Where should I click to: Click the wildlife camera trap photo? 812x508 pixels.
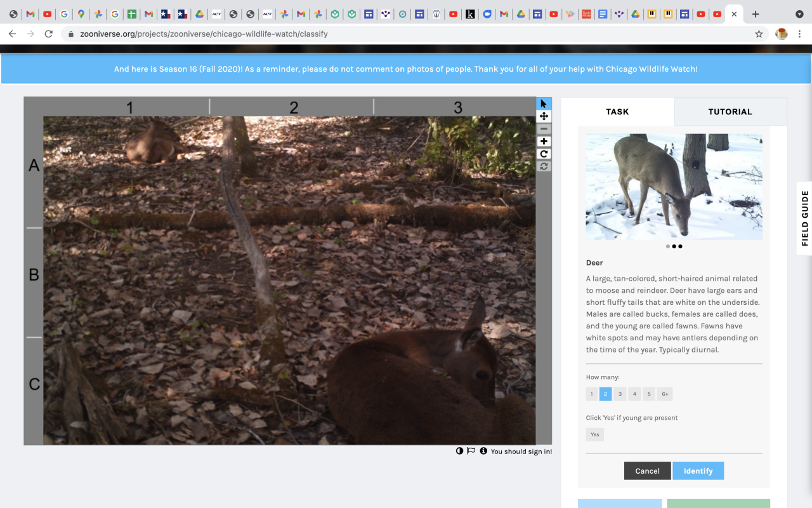pos(289,280)
